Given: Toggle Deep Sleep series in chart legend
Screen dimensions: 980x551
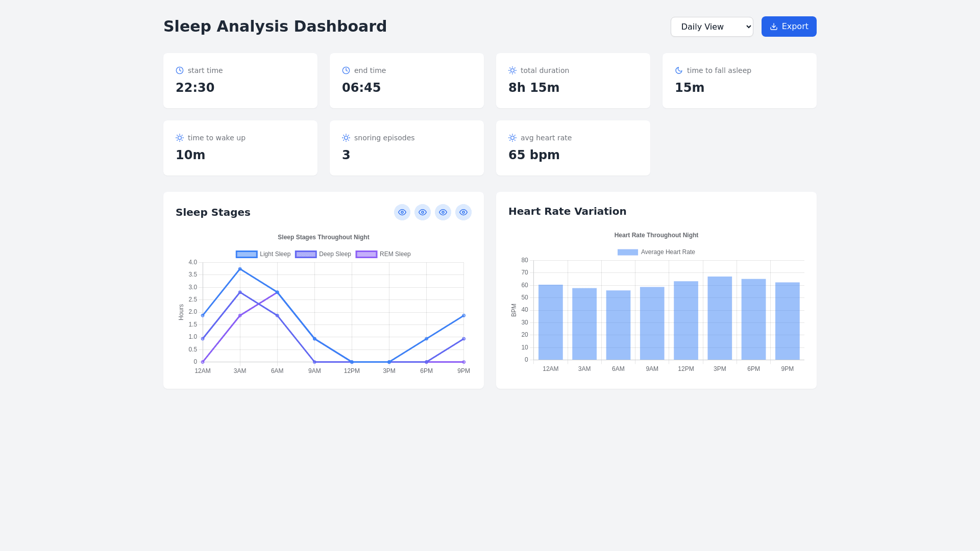Looking at the screenshot, I should (323, 254).
